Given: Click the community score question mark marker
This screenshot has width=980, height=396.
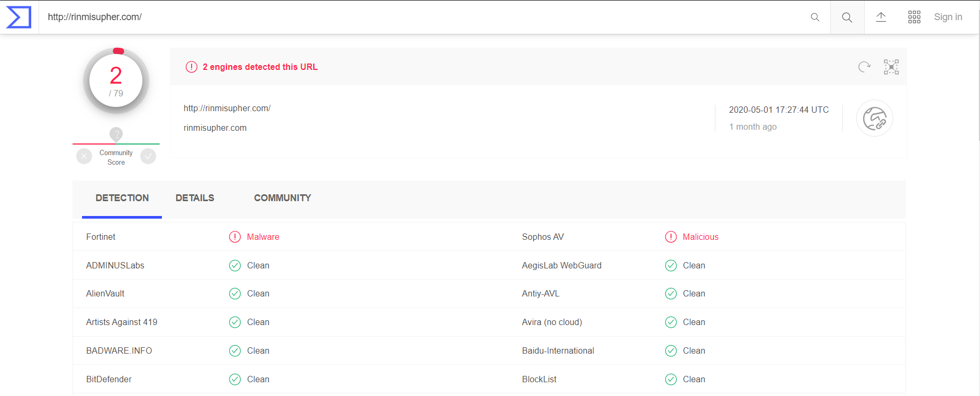Looking at the screenshot, I should tap(116, 134).
